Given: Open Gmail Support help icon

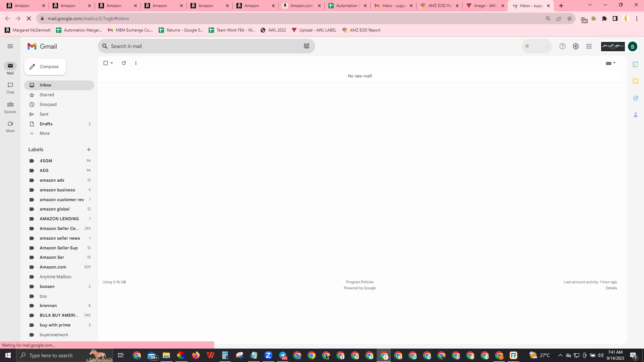Looking at the screenshot, I should (562, 46).
